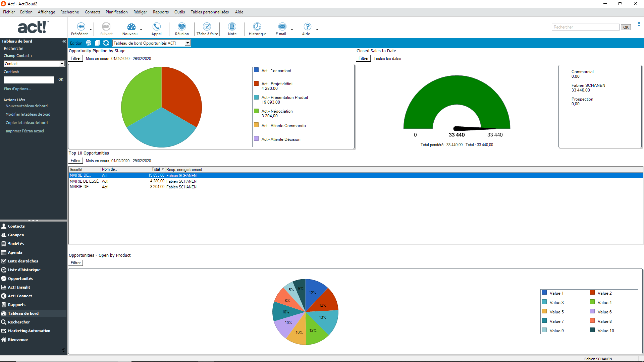
Task: Click the Contient text input field
Action: pos(29,80)
